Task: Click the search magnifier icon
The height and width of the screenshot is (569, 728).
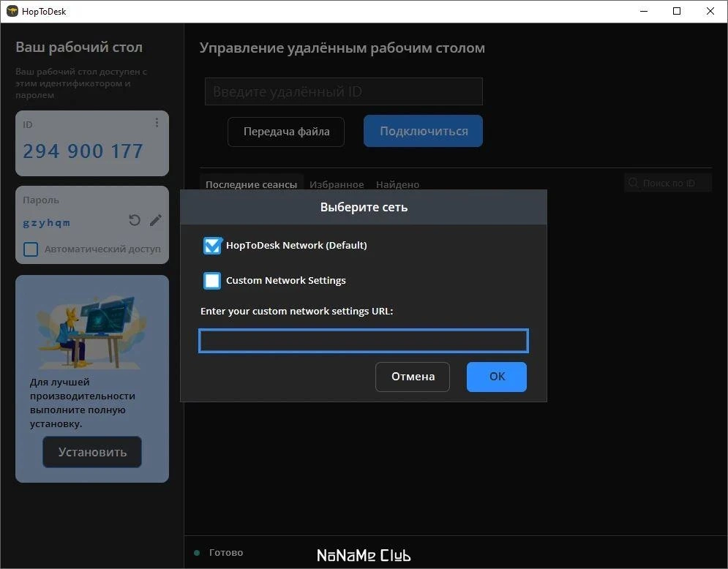Action: pos(634,183)
